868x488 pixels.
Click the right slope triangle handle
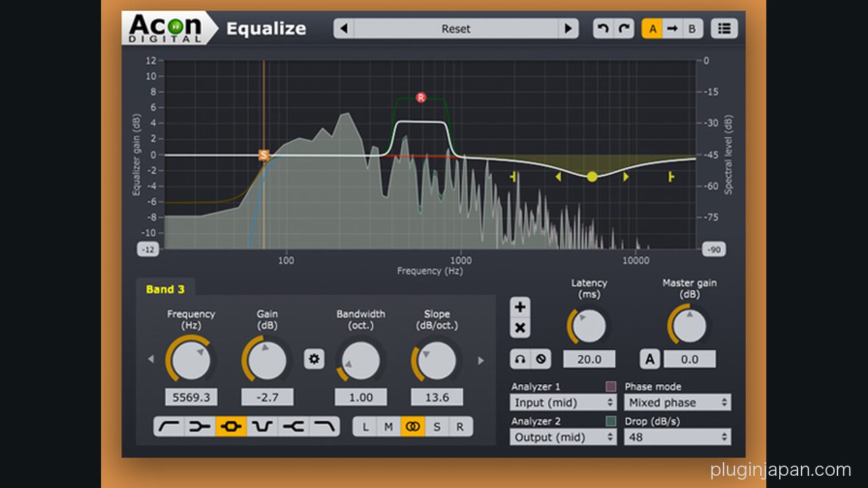point(626,177)
